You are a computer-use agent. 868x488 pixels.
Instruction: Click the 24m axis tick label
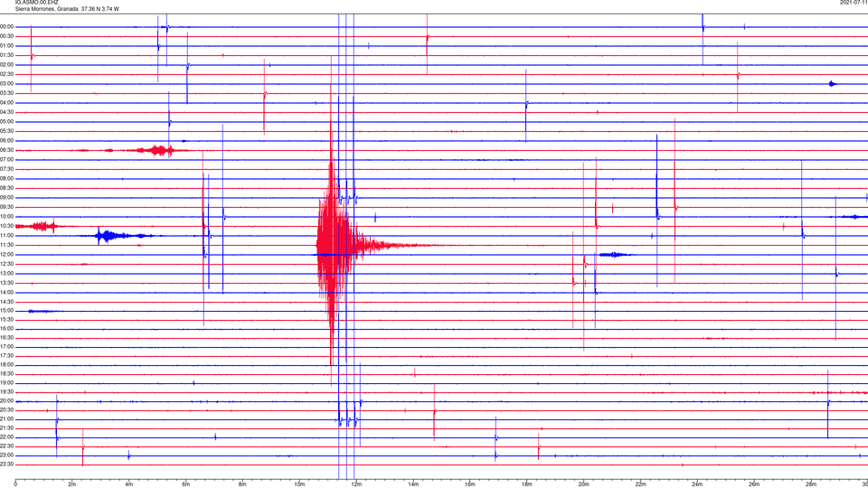pyautogui.click(x=697, y=484)
